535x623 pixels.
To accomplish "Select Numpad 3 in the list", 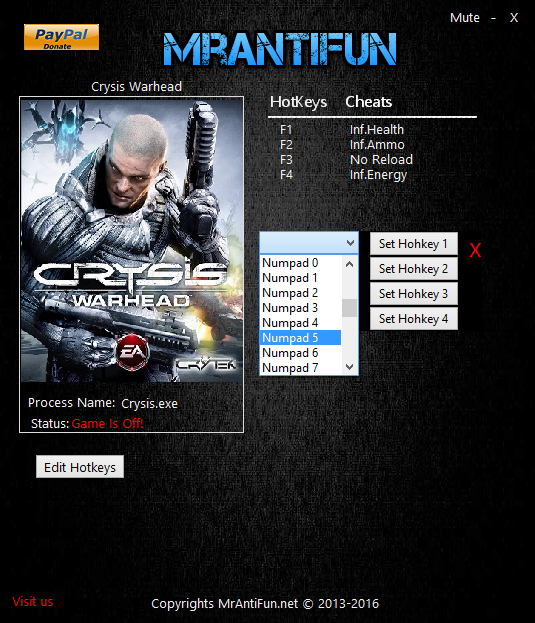I will click(x=300, y=308).
